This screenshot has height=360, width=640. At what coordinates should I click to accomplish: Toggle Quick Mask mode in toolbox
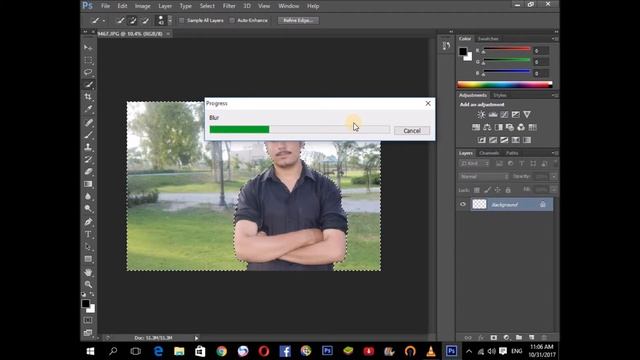click(x=88, y=320)
